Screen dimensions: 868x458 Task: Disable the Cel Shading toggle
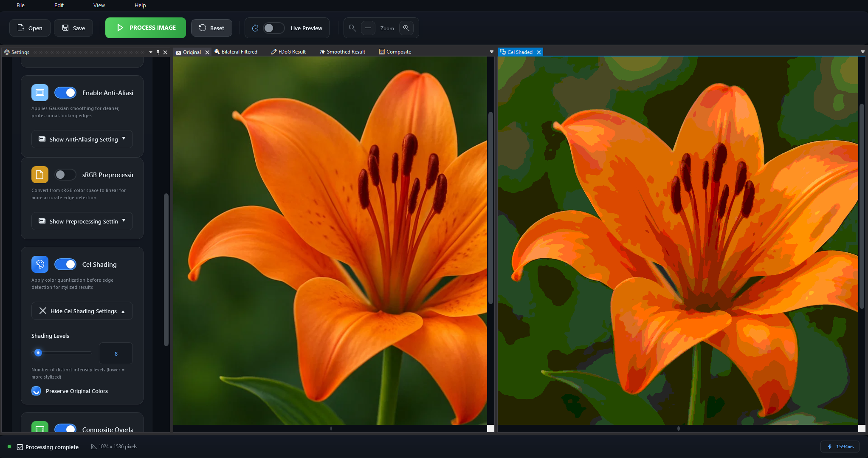tap(65, 264)
